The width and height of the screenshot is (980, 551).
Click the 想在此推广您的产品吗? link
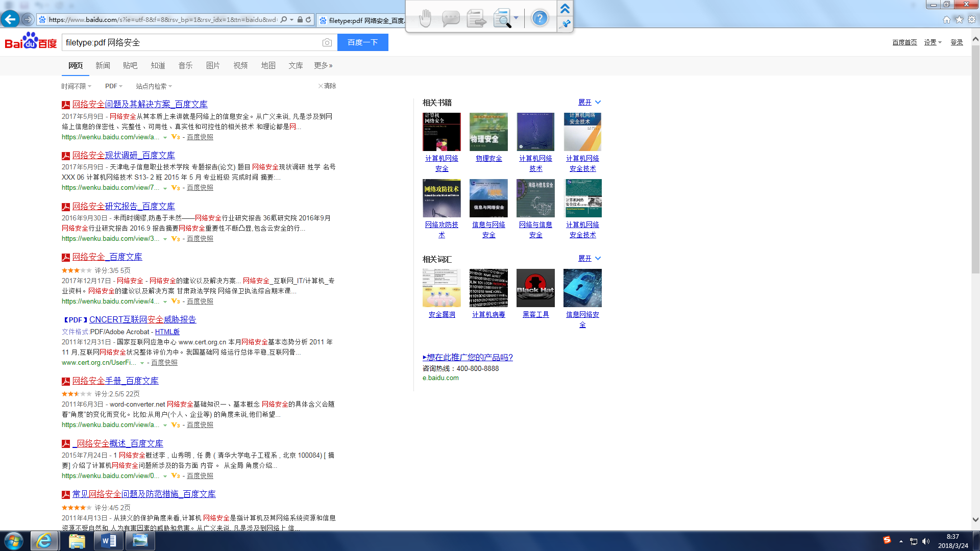pos(468,357)
